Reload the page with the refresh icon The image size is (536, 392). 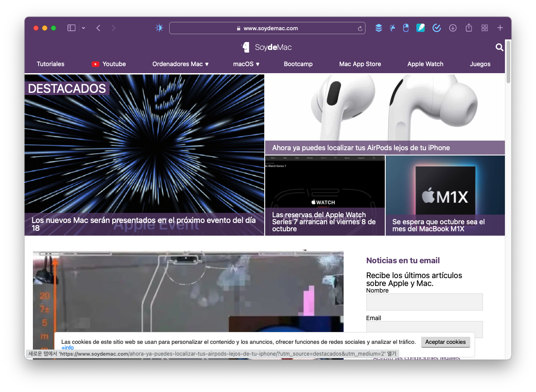click(360, 28)
